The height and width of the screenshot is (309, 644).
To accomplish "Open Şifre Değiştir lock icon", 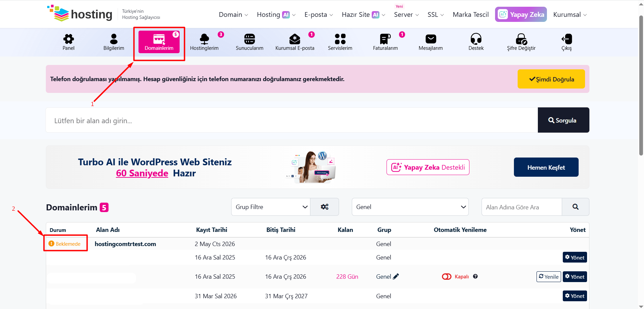I will click(x=521, y=39).
